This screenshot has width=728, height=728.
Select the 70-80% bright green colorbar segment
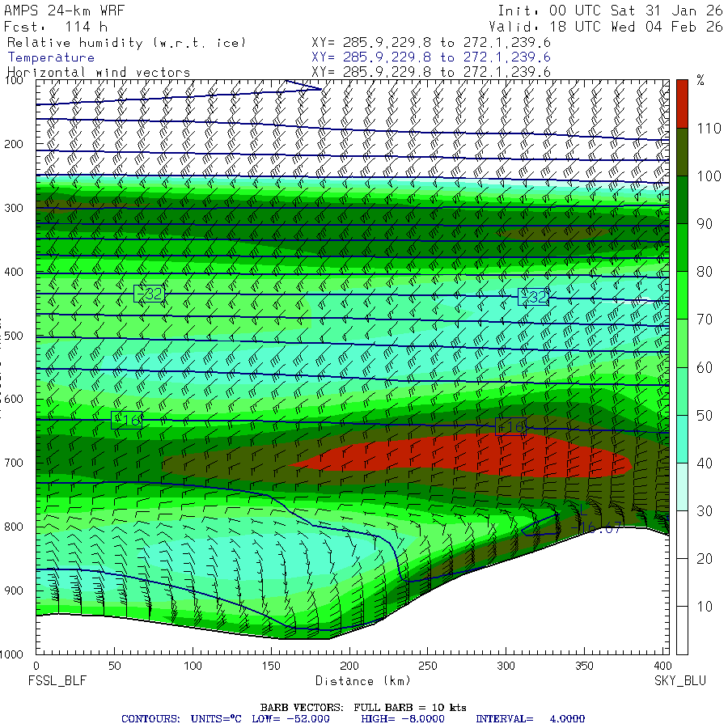[682, 295]
